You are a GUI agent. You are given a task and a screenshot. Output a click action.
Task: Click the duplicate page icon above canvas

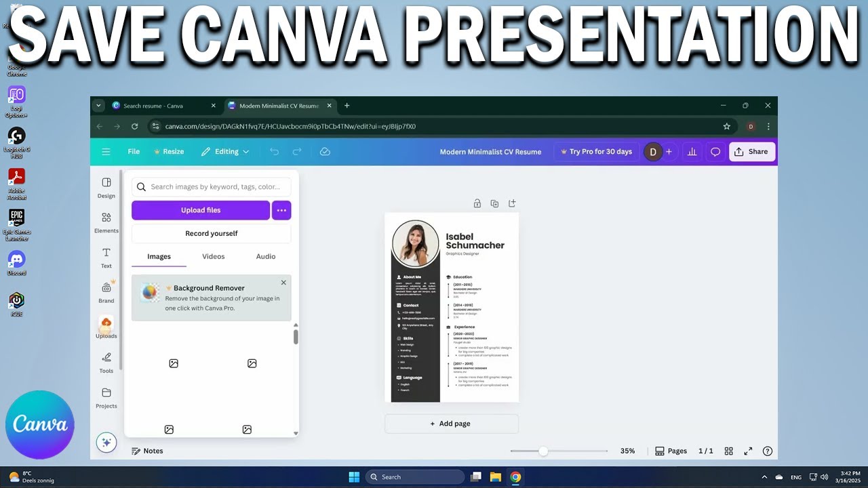point(494,203)
